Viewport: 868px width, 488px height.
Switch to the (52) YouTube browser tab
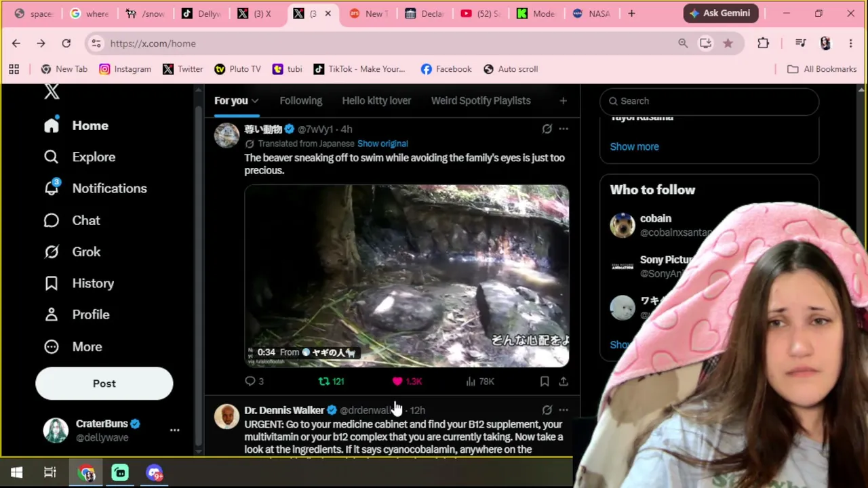[x=480, y=14]
